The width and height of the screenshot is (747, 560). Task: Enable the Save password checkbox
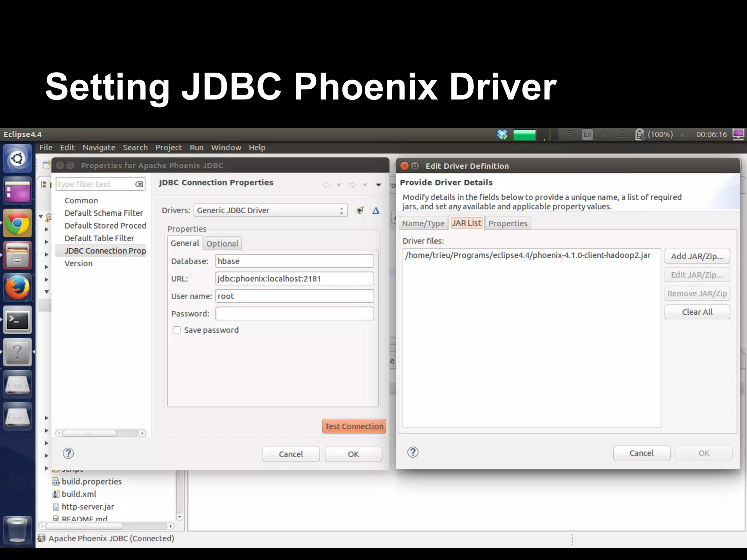click(177, 330)
